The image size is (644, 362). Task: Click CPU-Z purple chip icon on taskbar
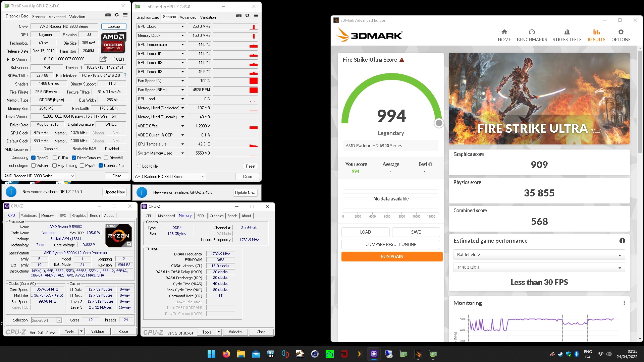pyautogui.click(x=374, y=354)
